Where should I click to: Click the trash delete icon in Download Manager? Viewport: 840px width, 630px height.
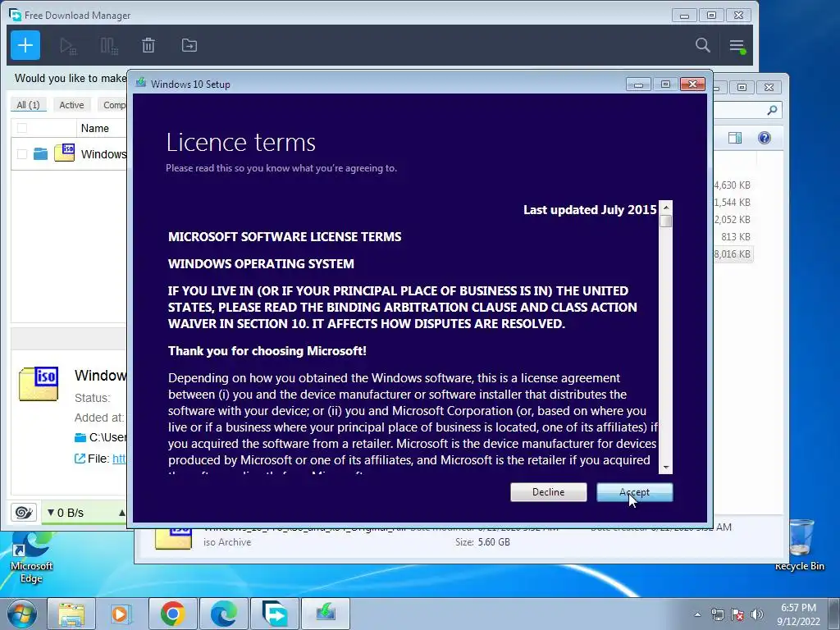tap(148, 46)
